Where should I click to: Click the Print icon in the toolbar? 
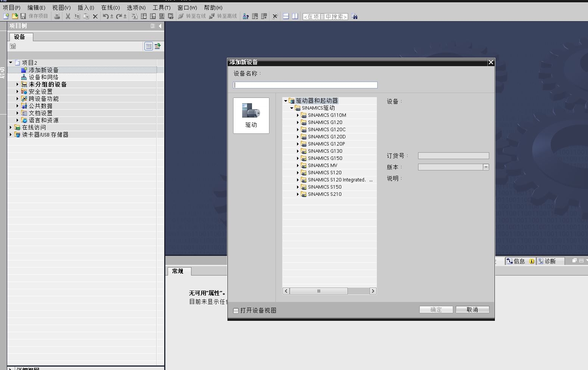57,16
